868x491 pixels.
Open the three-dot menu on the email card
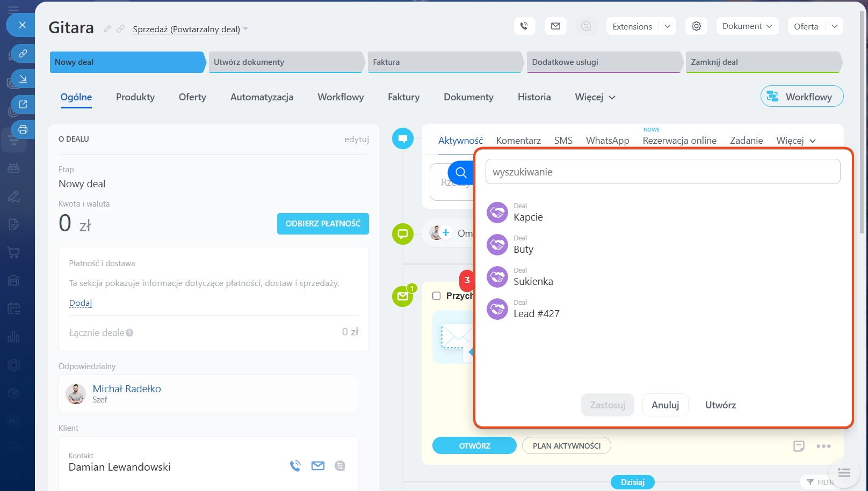point(823,446)
